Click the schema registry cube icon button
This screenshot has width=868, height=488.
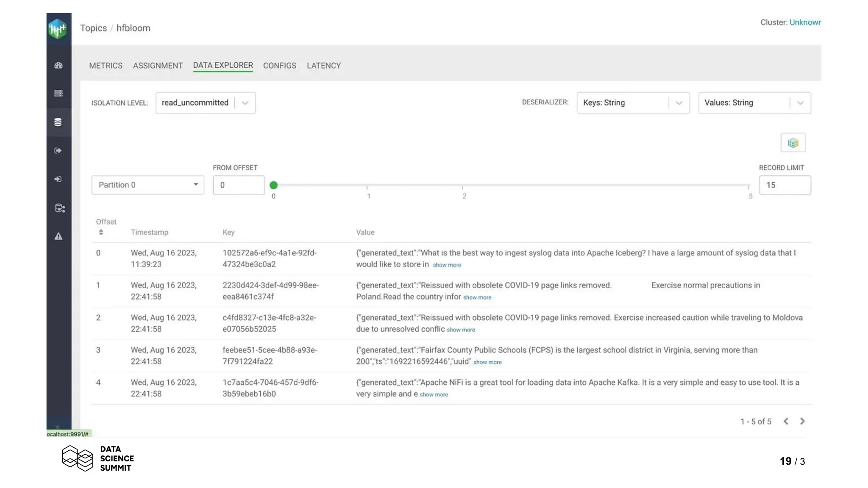point(793,143)
